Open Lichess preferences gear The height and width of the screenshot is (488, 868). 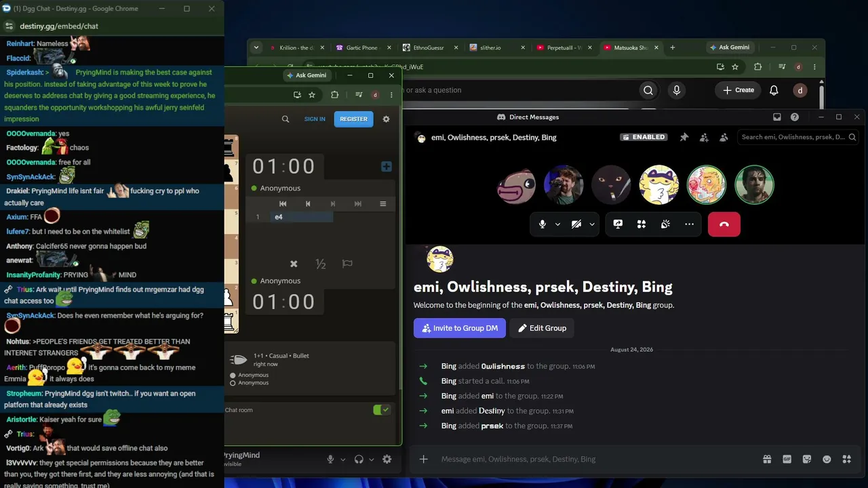pos(386,119)
